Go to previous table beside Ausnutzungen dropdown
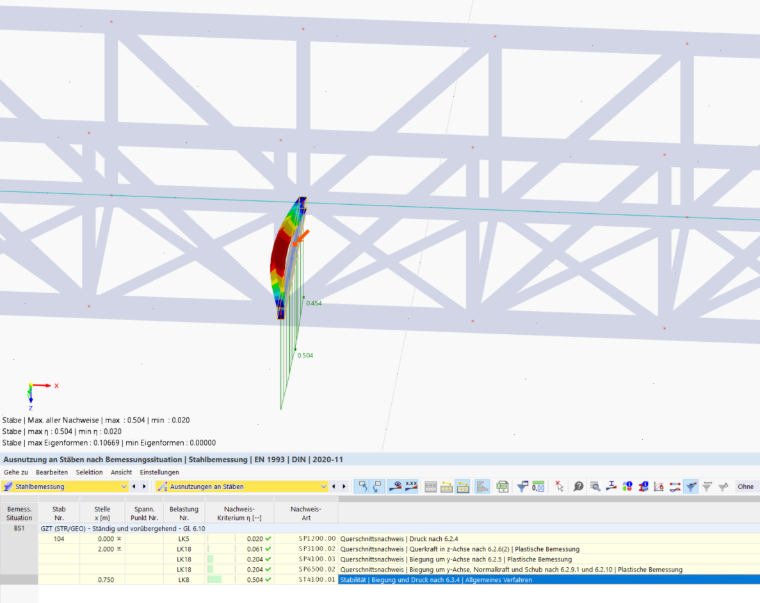The height and width of the screenshot is (603, 760). point(333,486)
